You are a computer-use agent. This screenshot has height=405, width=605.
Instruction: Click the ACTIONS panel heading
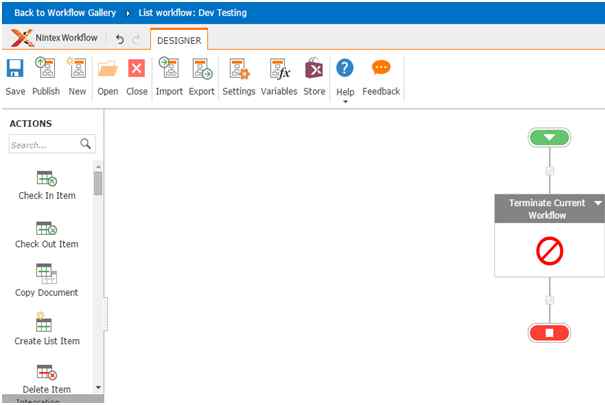30,123
